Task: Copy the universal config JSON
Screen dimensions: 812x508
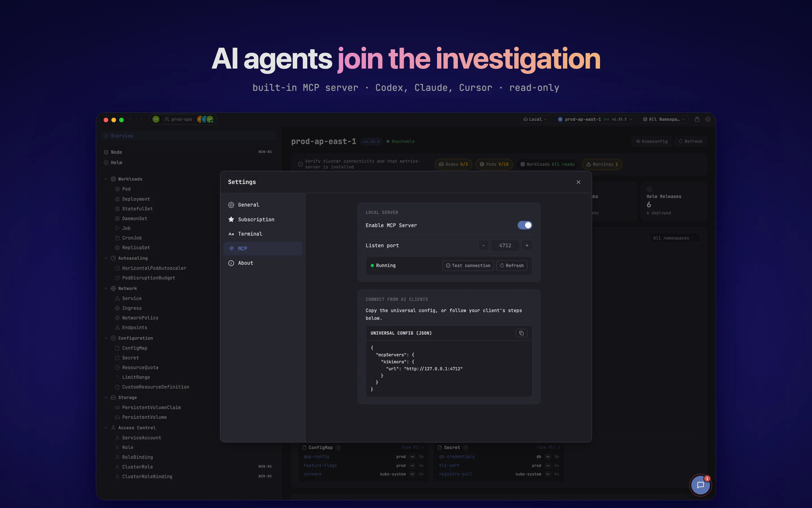Action: tap(521, 333)
